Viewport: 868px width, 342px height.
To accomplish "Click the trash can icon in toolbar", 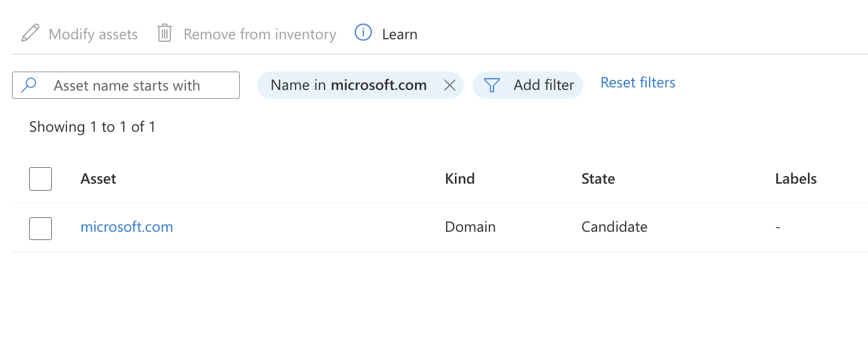I will 164,34.
